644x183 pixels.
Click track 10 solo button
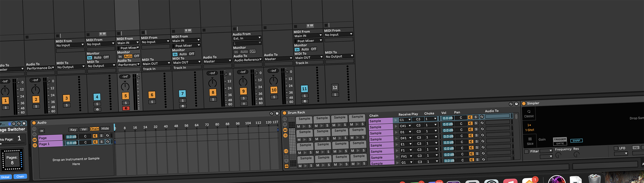point(274,97)
